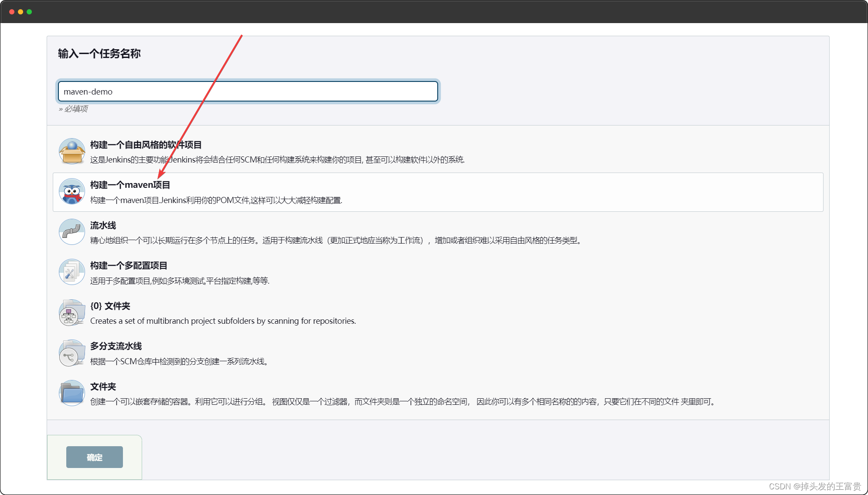This screenshot has width=868, height=495.
Task: Click the {0} 文件夹 organization icon
Action: point(72,312)
